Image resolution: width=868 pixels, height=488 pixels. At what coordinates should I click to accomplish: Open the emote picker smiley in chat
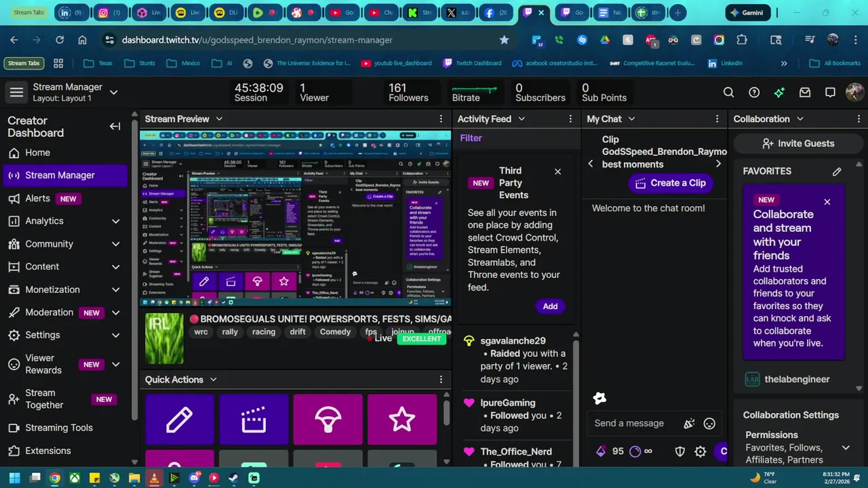(x=709, y=424)
